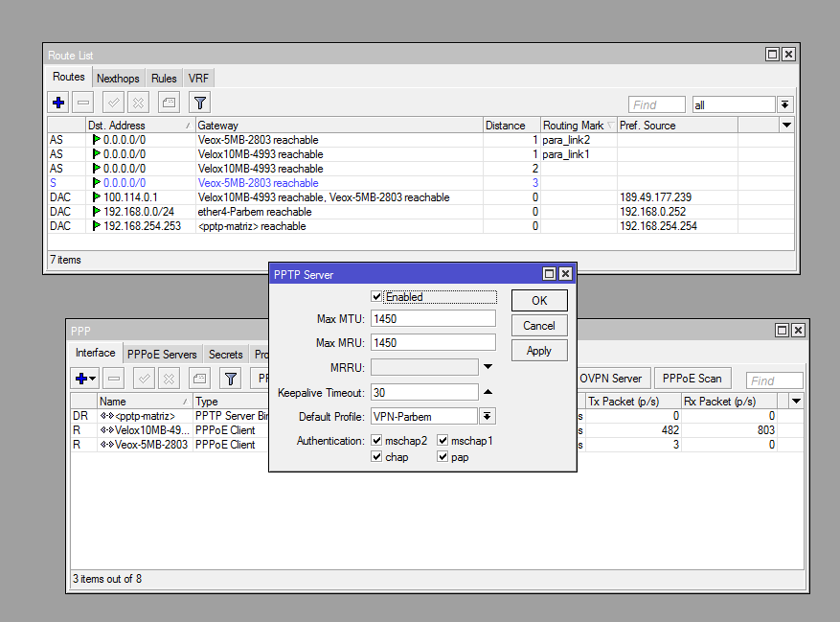Click the Remove minus icon in Route List
This screenshot has height=622, width=840.
83,103
